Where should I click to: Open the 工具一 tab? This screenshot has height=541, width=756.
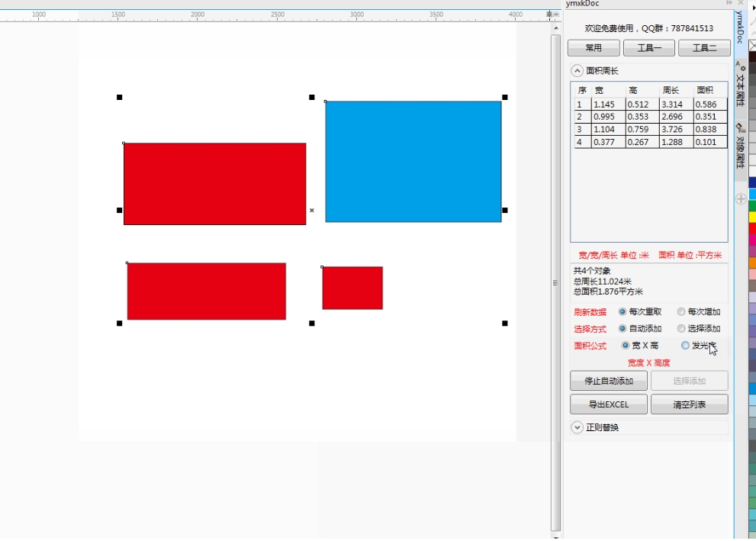pyautogui.click(x=648, y=48)
